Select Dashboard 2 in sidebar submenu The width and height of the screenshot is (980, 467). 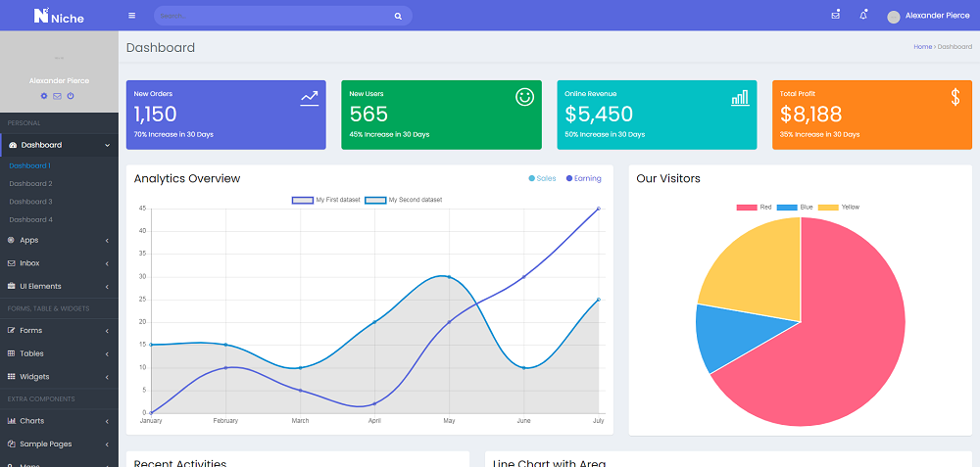[x=30, y=184]
